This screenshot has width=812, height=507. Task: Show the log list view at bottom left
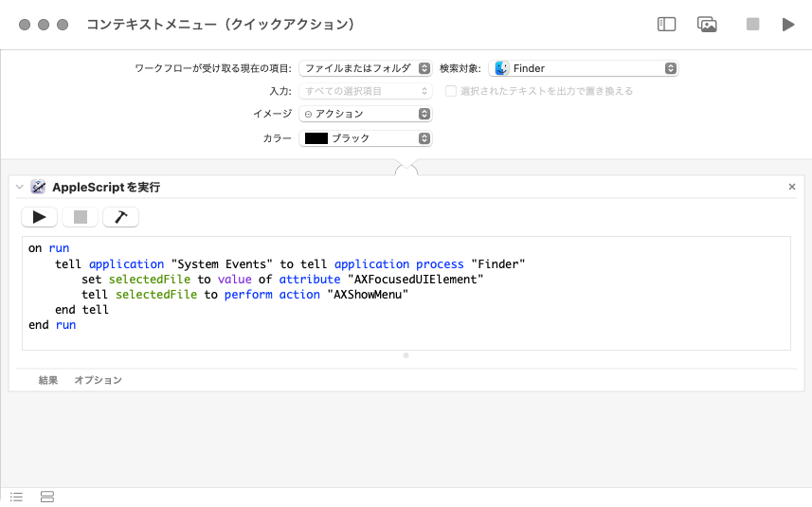click(16, 497)
